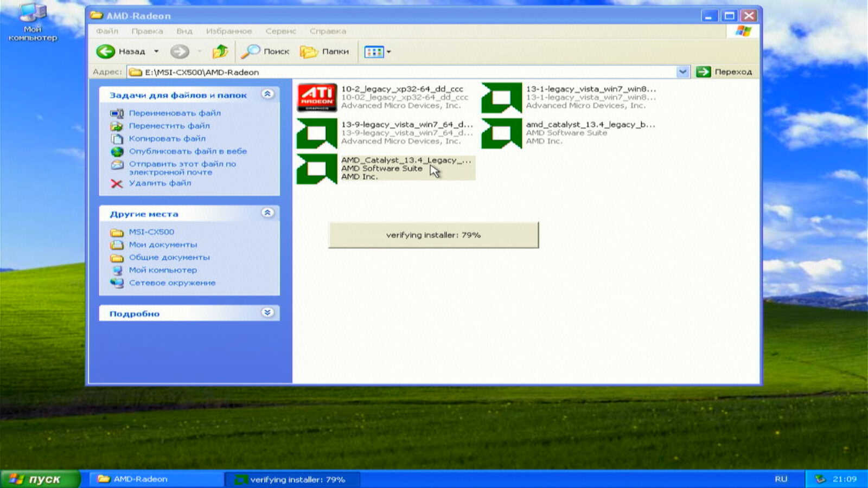868x488 pixels.
Task: Click the greyed Forward arrow button
Action: tap(180, 52)
